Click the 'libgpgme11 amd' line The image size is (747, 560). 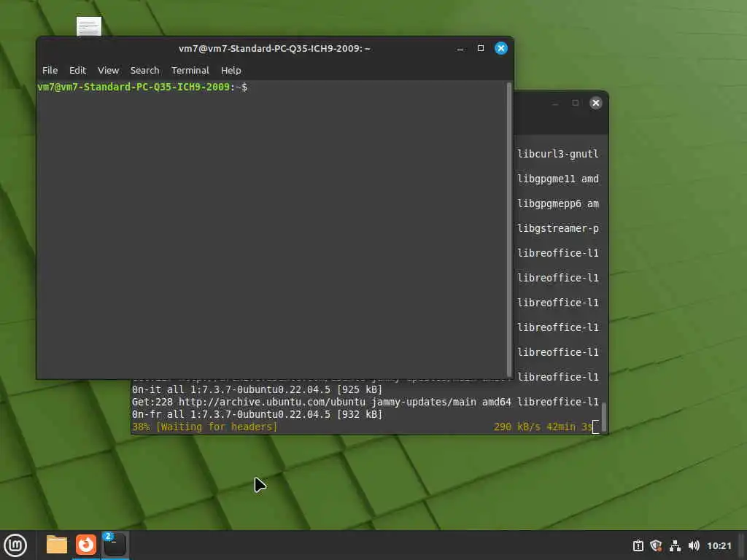coord(558,179)
